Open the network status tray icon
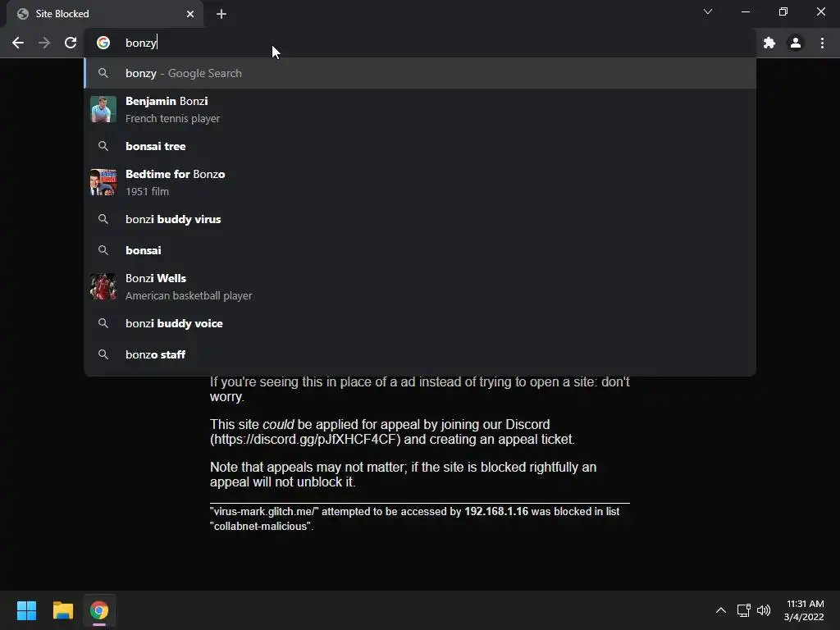 (743, 610)
